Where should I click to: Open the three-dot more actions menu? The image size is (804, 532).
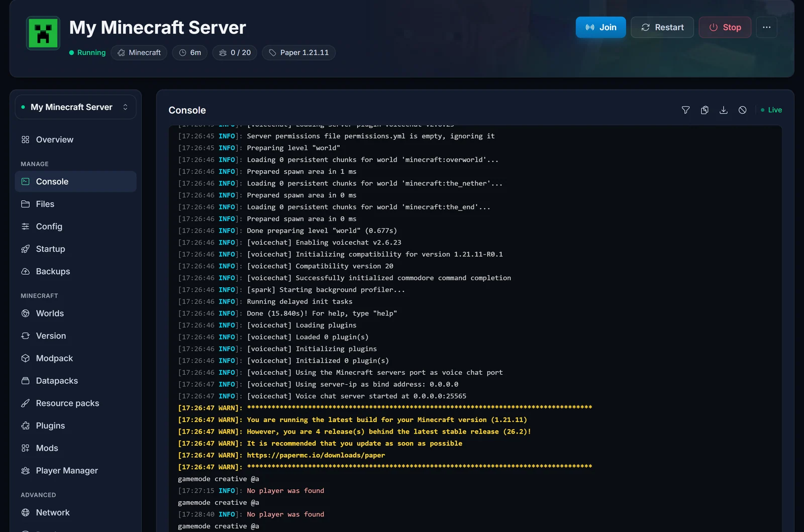point(766,27)
